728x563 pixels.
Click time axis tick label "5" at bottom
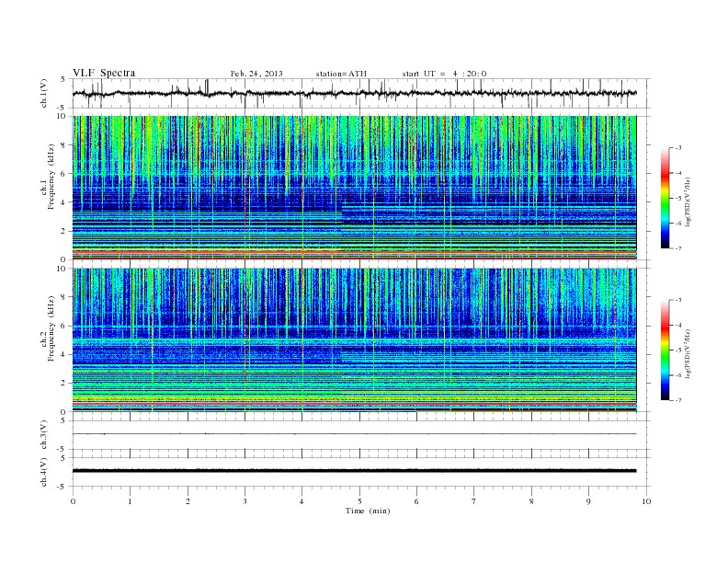[x=359, y=501]
